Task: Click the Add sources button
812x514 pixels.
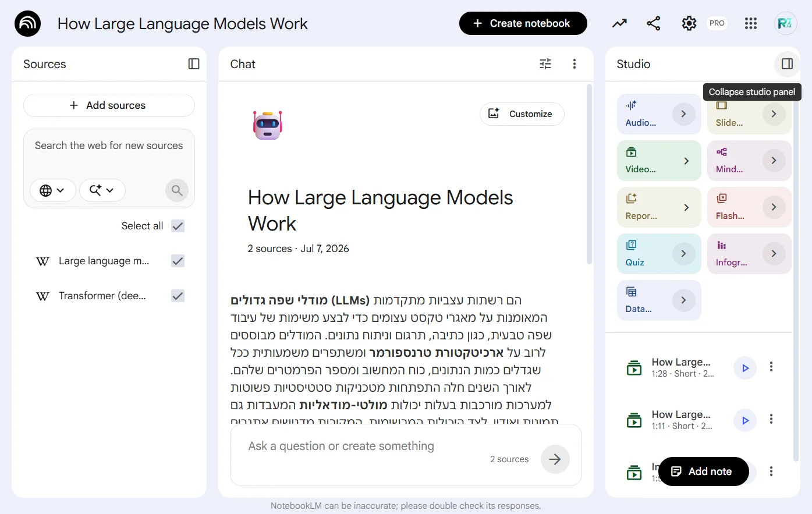Action: coord(109,105)
